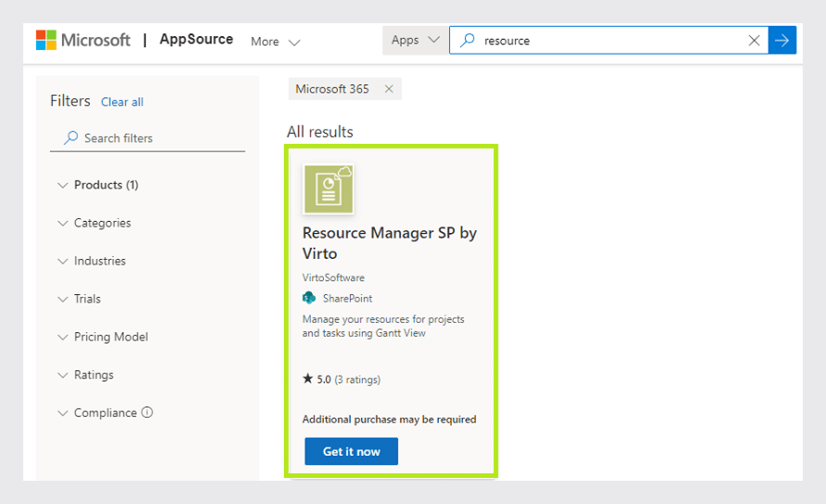Open the Apps search scope dropdown

(415, 40)
